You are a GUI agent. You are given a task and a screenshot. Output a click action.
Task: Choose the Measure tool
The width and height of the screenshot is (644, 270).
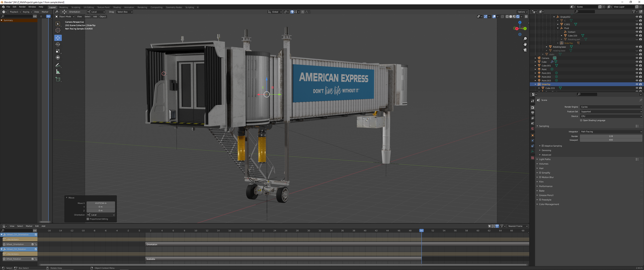pos(58,72)
